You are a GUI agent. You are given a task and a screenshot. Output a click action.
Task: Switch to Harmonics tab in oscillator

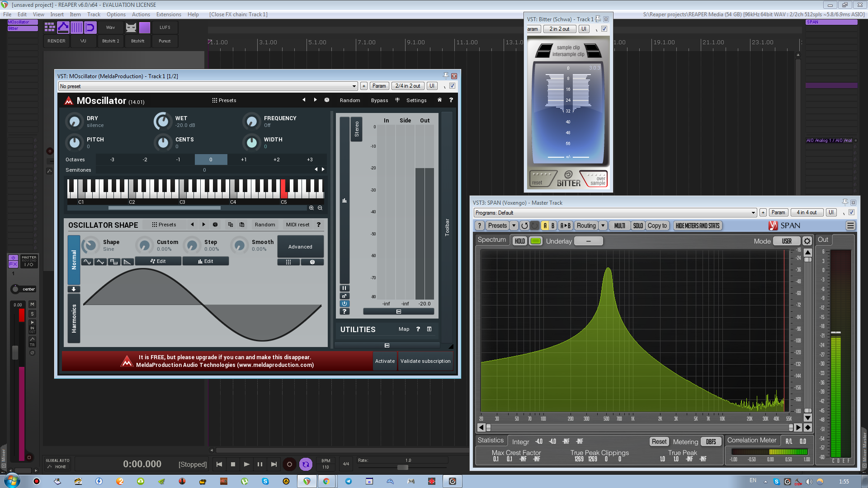[74, 318]
